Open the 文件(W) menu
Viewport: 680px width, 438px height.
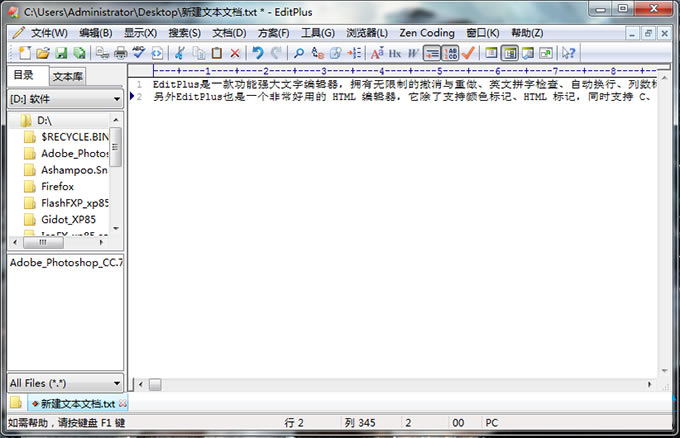point(49,33)
